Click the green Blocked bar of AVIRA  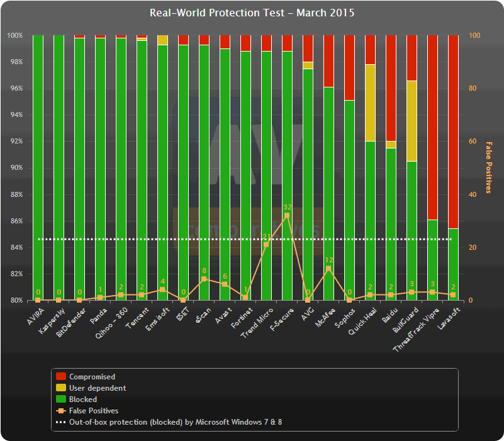coord(38,167)
